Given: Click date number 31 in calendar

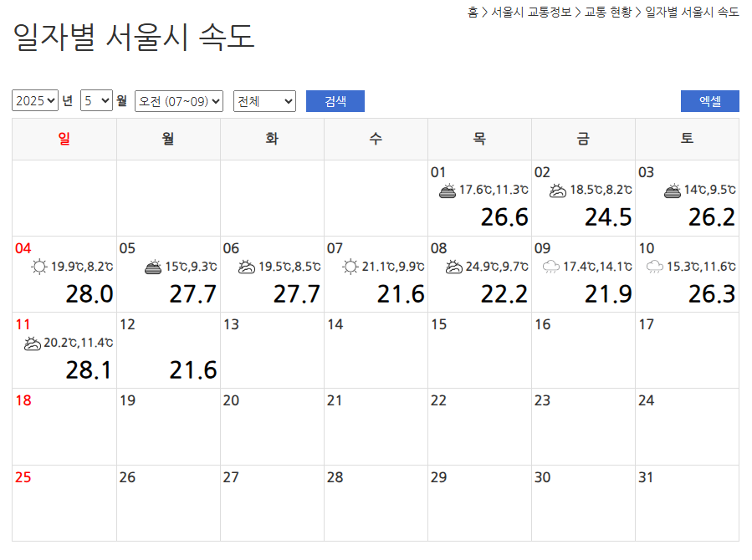Looking at the screenshot, I should (646, 477).
